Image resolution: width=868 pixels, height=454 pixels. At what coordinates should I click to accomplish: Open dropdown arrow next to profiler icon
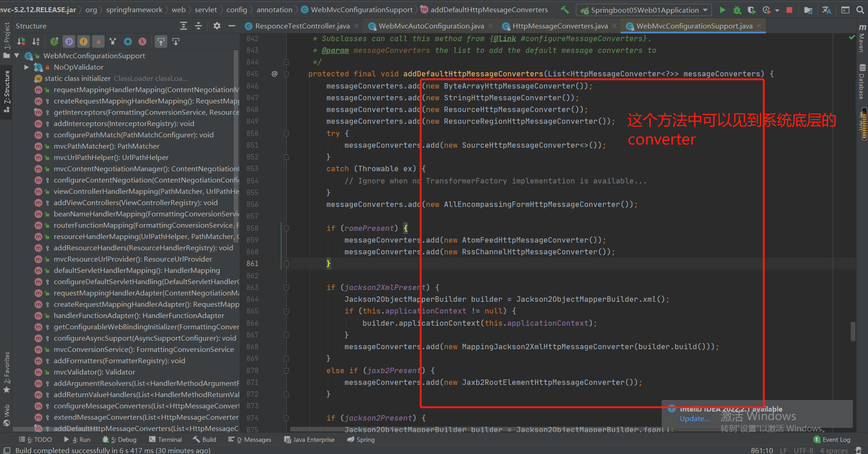(777, 10)
